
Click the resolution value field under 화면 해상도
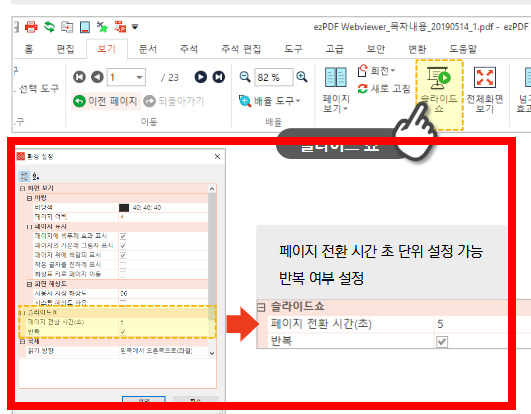pos(163,293)
